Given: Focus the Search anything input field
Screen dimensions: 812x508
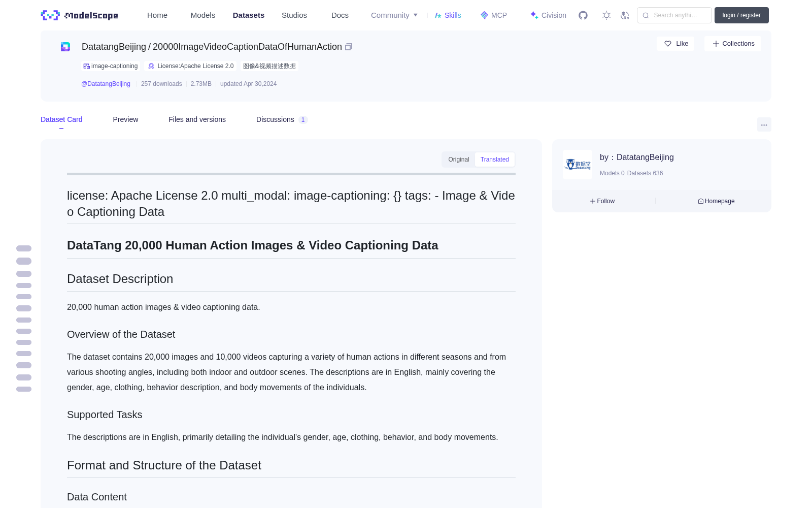Looking at the screenshot, I should pyautogui.click(x=674, y=15).
